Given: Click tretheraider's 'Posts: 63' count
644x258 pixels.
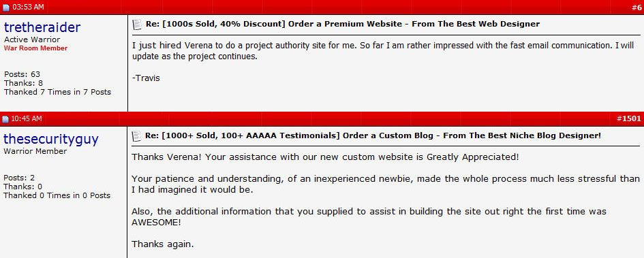Looking at the screenshot, I should 22,74.
